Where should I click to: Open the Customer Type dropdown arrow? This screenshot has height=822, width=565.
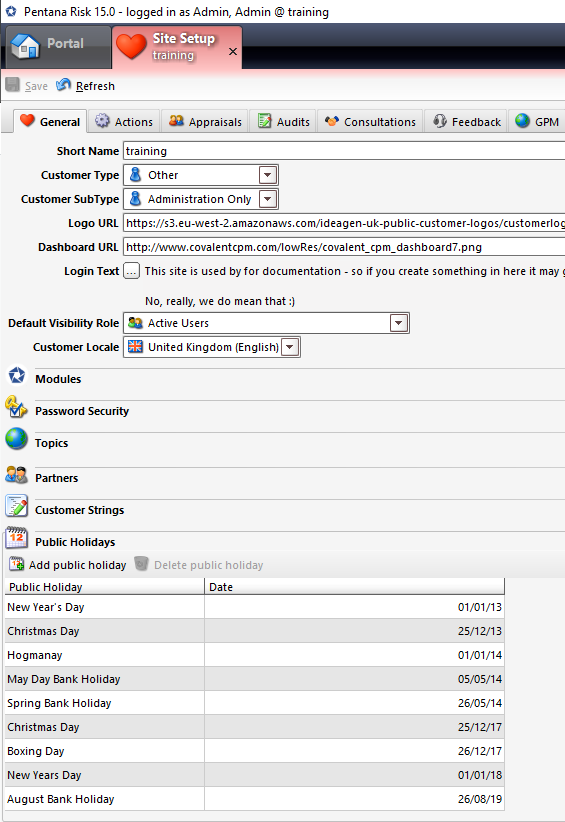tap(268, 175)
